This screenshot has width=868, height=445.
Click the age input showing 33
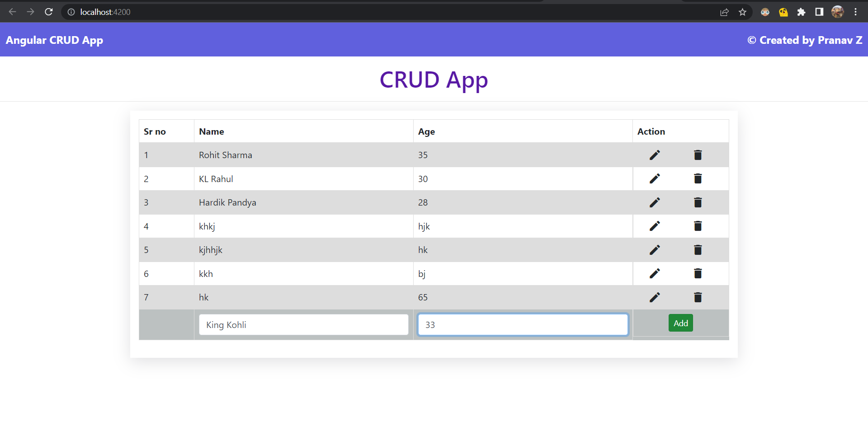click(x=523, y=325)
